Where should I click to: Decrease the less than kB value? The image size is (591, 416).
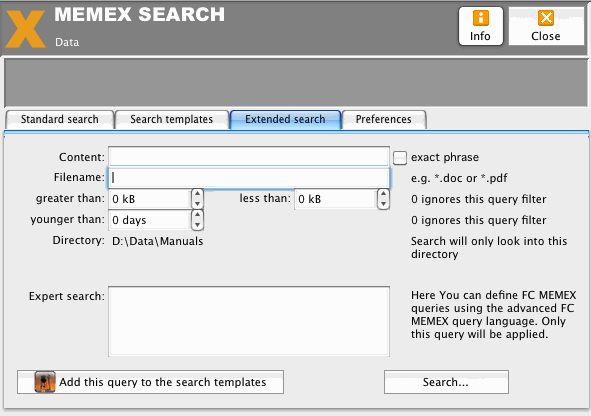(x=383, y=204)
